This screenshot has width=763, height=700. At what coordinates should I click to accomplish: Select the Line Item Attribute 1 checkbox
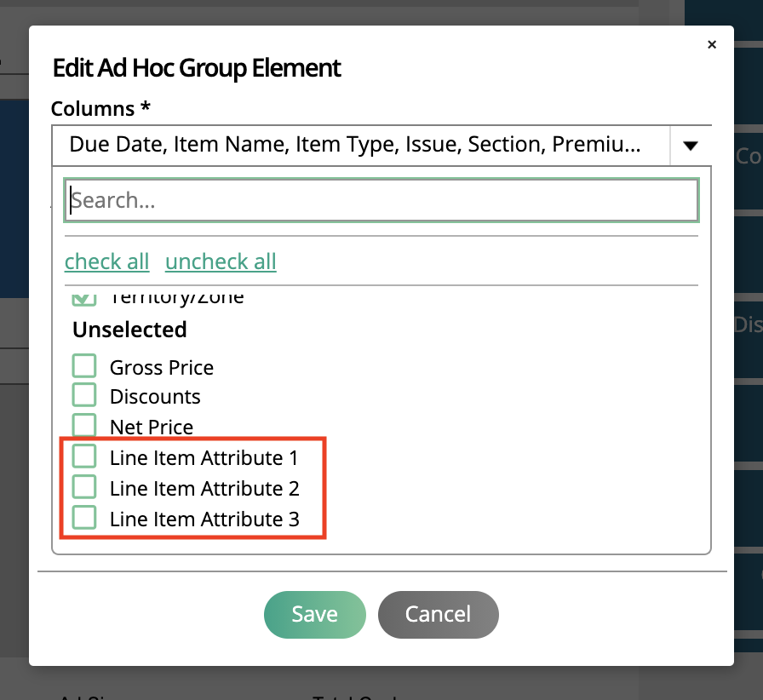84,456
